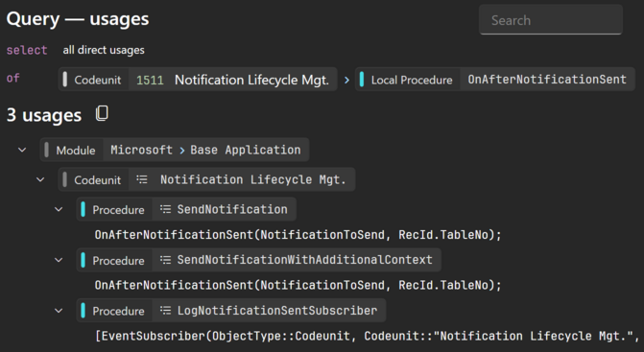This screenshot has height=352, width=644.
Task: Click the 'select' keyword
Action: pos(27,50)
